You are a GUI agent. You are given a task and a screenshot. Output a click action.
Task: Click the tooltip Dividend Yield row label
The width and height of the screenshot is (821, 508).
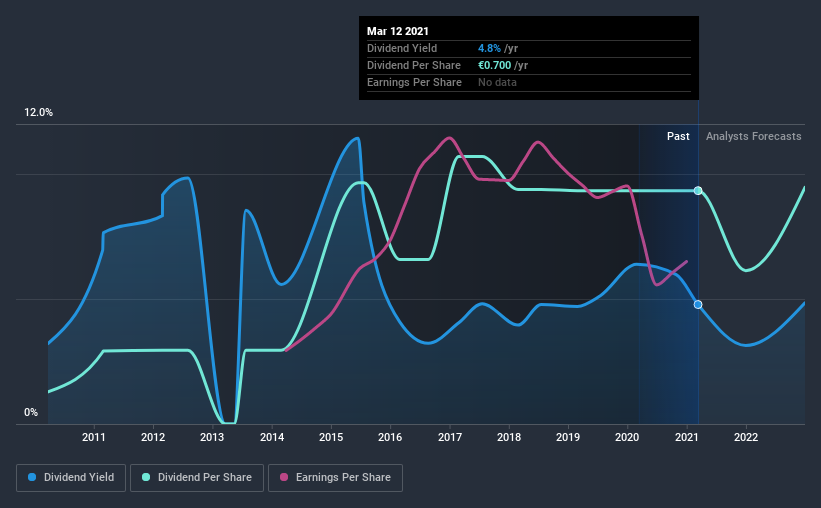pyautogui.click(x=402, y=48)
